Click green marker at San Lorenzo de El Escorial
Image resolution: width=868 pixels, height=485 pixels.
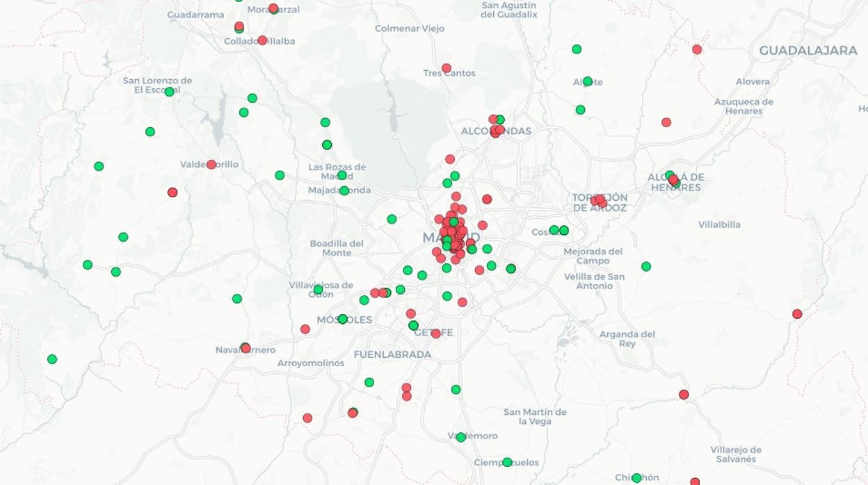coord(169,92)
